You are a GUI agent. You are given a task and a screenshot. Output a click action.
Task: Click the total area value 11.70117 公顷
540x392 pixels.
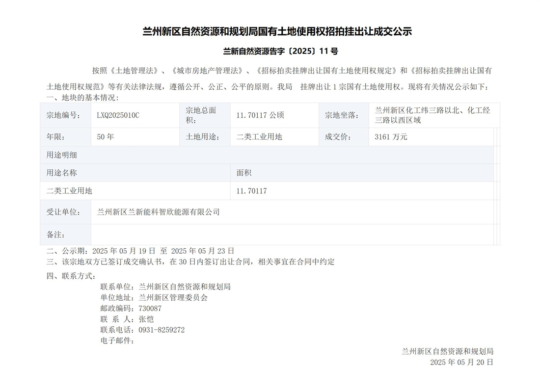tap(260, 115)
